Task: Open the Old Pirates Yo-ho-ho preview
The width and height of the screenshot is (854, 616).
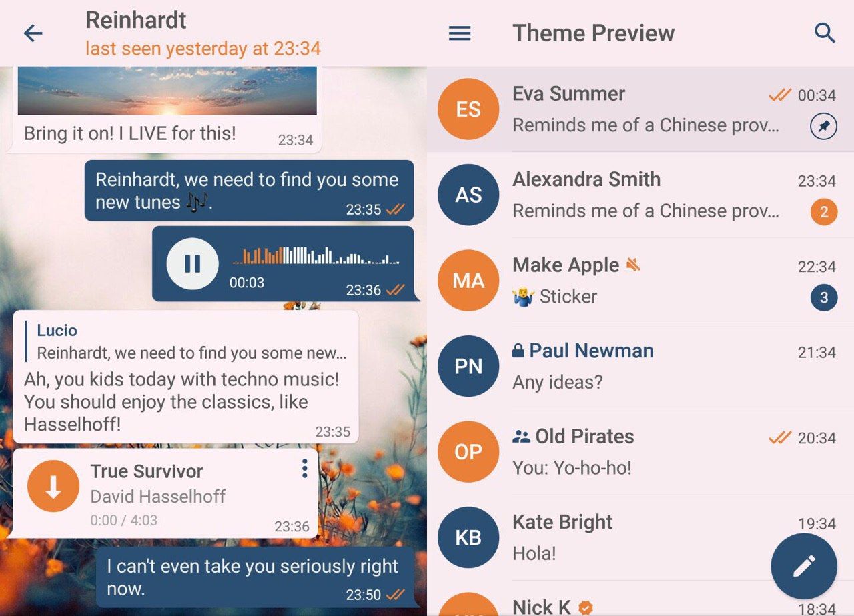Action: click(572, 467)
